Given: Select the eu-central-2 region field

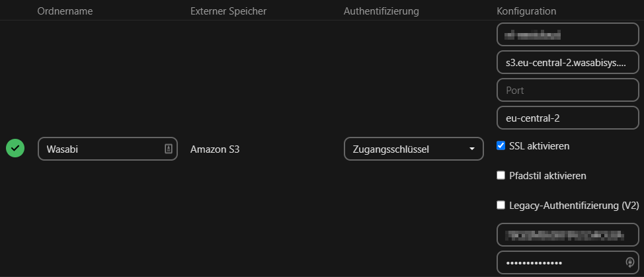Looking at the screenshot, I should (x=567, y=117).
